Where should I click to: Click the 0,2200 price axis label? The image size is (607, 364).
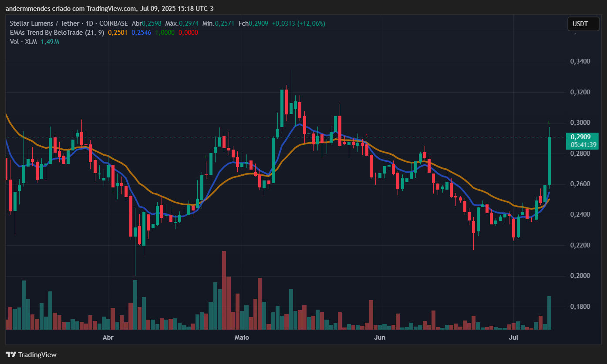click(x=580, y=245)
